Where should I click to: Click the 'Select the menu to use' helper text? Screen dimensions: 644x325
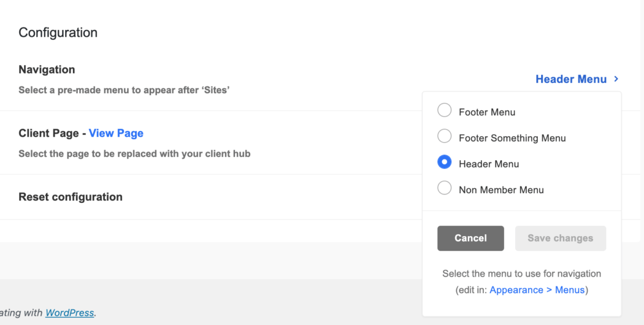[521, 273]
